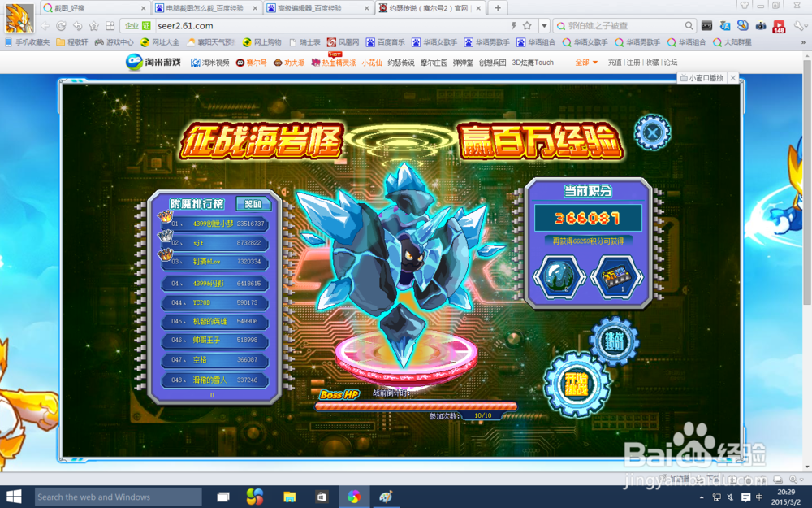Open Task View on the taskbar
This screenshot has width=812, height=508.
click(x=222, y=497)
